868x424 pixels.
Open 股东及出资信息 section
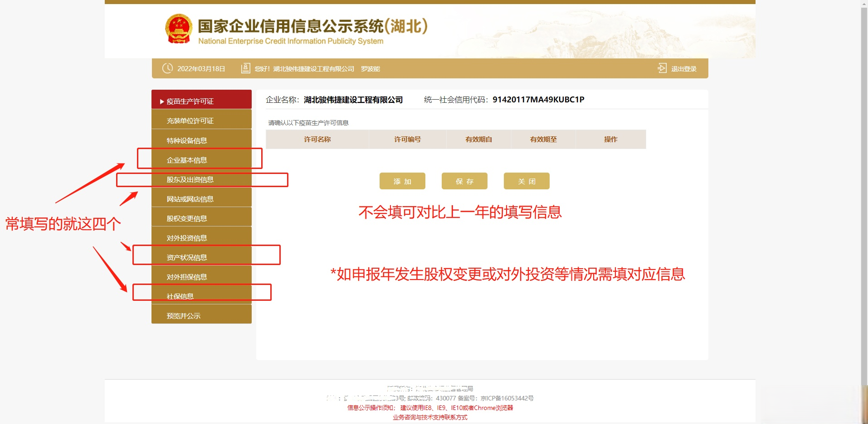point(201,178)
